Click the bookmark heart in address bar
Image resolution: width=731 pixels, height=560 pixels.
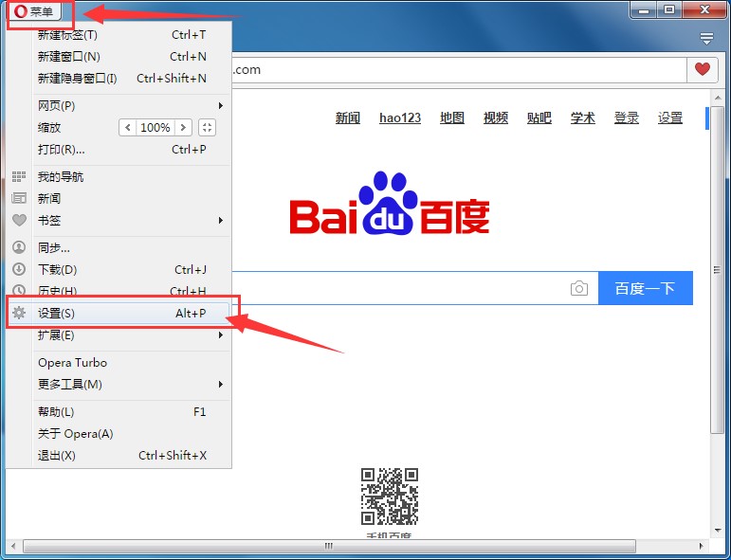(x=703, y=69)
